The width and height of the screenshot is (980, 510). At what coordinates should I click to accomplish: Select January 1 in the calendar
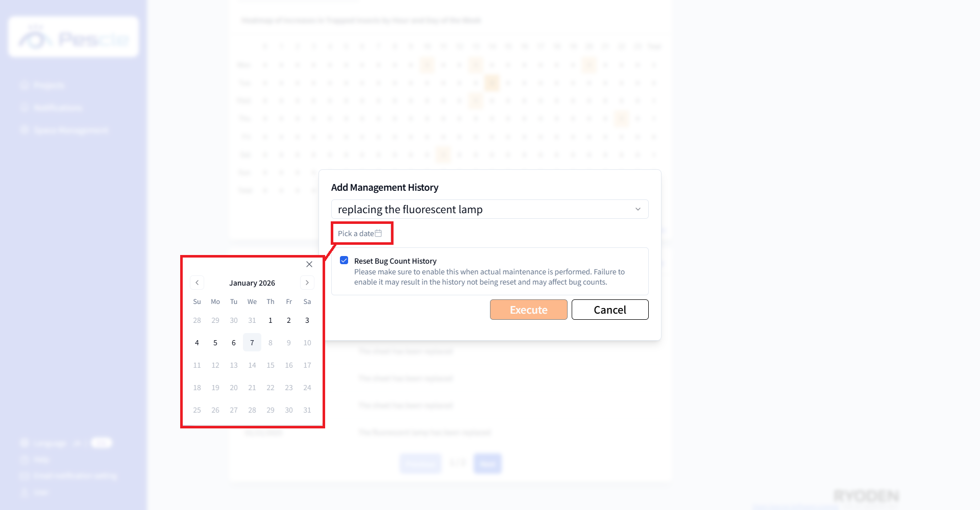(271, 320)
